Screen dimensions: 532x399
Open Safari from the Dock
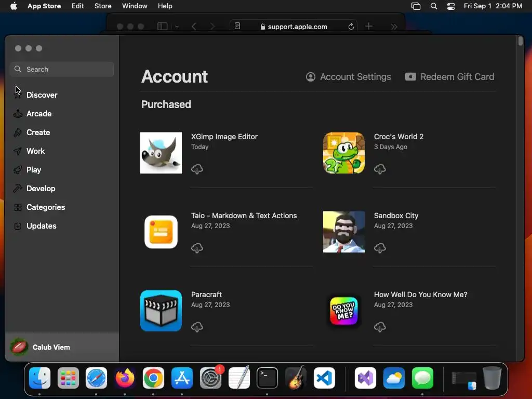tap(96, 378)
